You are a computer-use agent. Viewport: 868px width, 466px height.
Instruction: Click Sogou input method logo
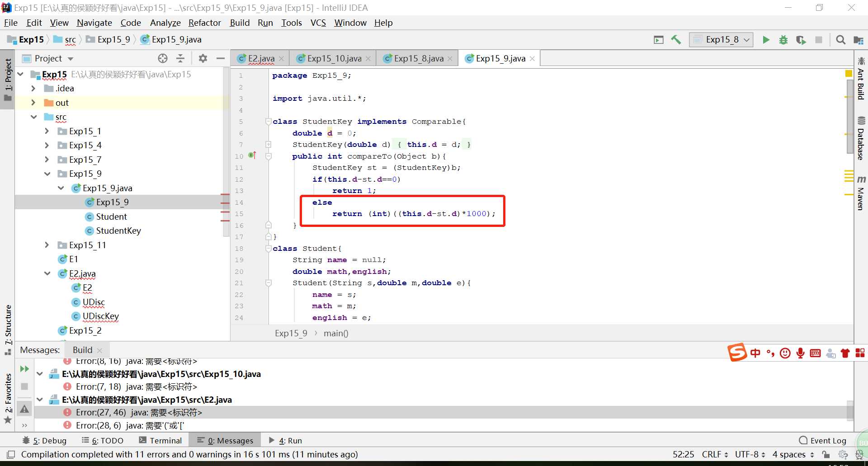737,352
